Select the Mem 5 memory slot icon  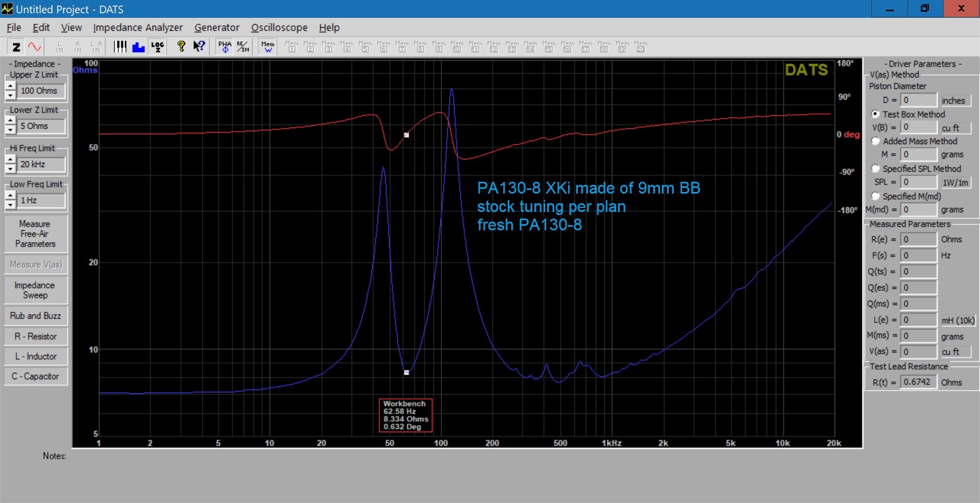(365, 47)
